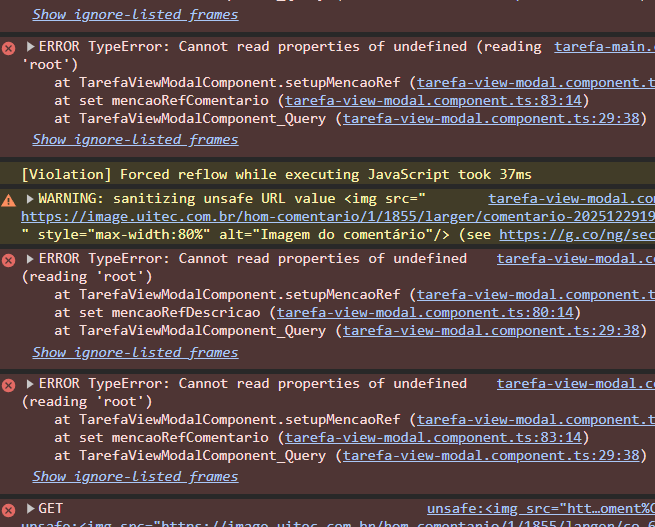Screen dimensions: 655x527
Task: Expand the WARNING sanitizing unsafe URL message
Action: 30,199
